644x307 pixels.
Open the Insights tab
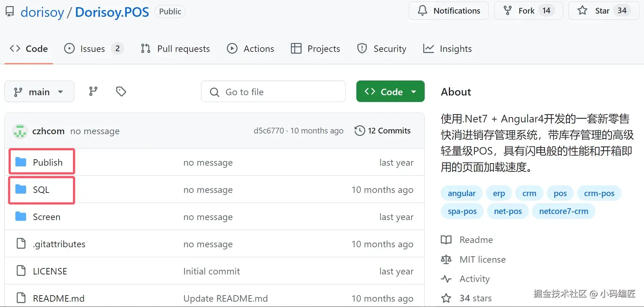click(447, 49)
